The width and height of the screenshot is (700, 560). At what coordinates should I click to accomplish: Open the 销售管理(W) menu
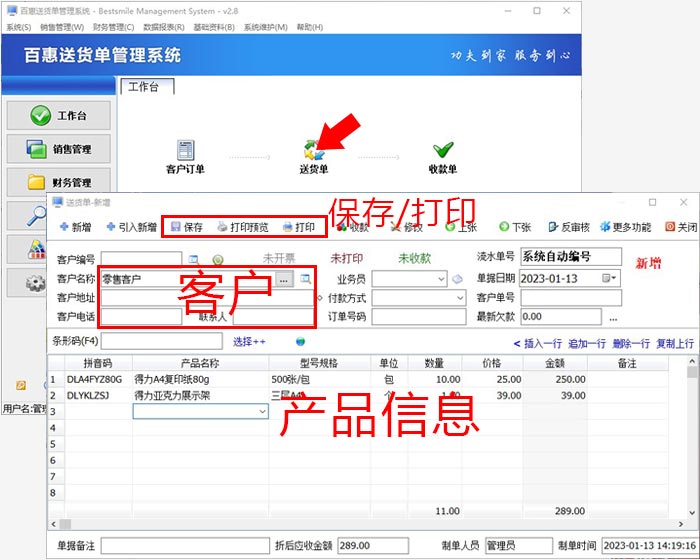pos(62,27)
